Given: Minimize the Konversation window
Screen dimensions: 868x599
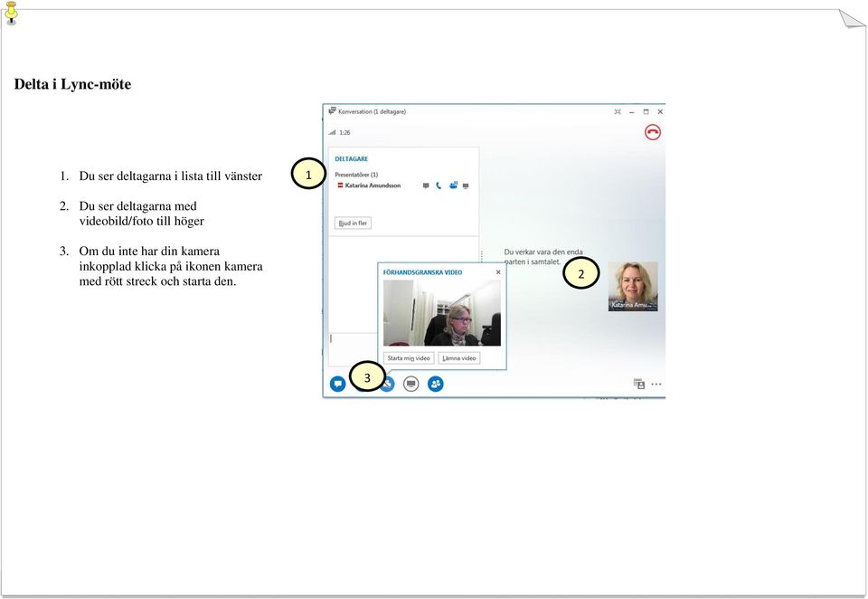Looking at the screenshot, I should click(x=632, y=112).
